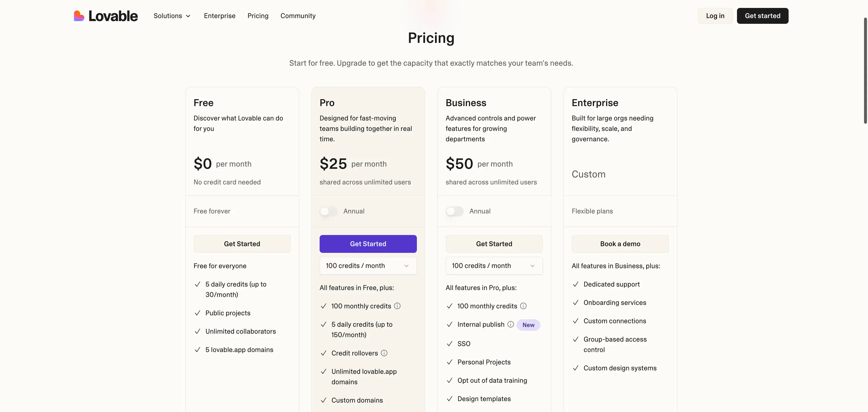
Task: Click Book a demo for Enterprise
Action: tap(620, 244)
